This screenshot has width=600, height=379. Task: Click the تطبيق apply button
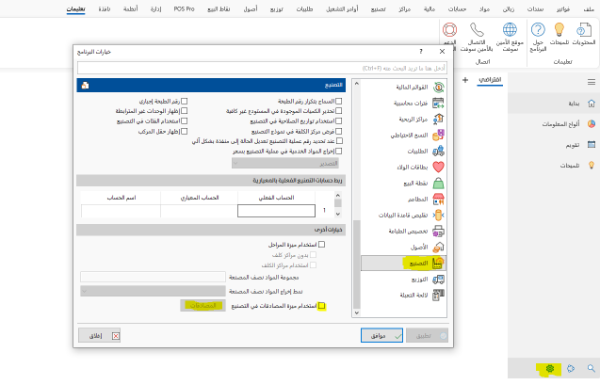point(427,336)
